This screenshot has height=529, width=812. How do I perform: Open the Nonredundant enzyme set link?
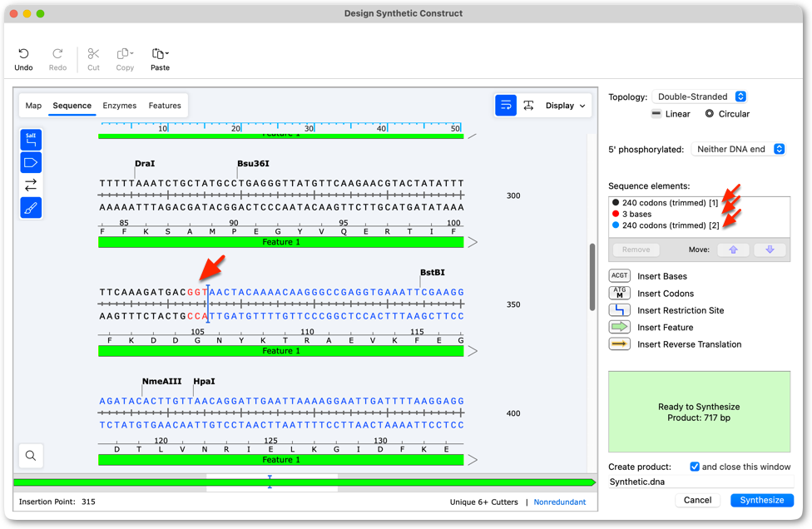(560, 502)
